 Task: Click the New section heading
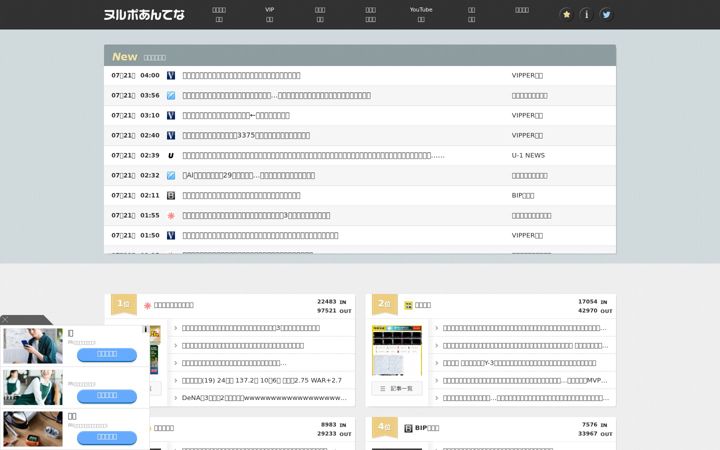[124, 56]
